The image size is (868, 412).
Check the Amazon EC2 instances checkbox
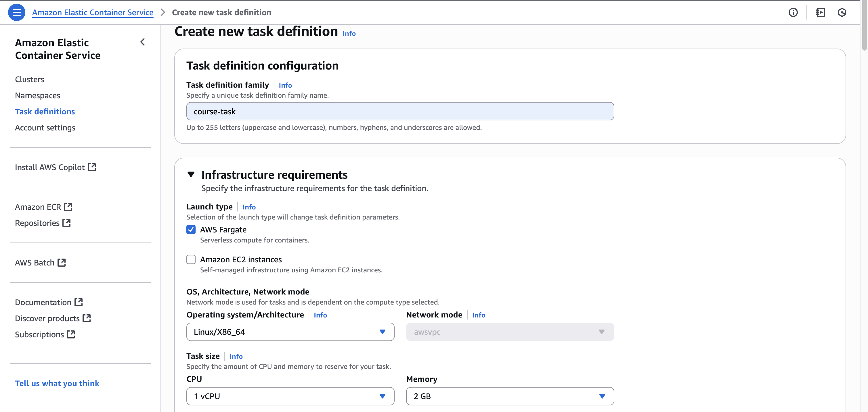[191, 259]
